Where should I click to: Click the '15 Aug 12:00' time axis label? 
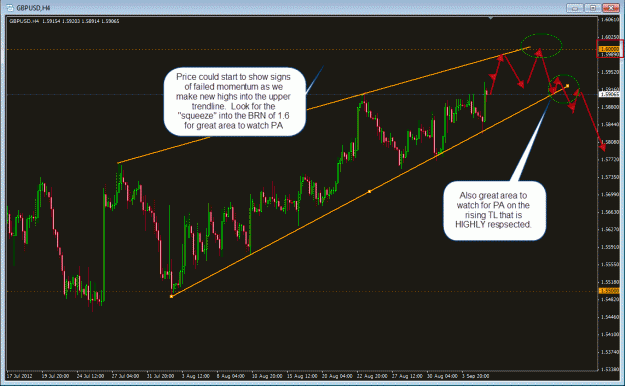pos(302,376)
